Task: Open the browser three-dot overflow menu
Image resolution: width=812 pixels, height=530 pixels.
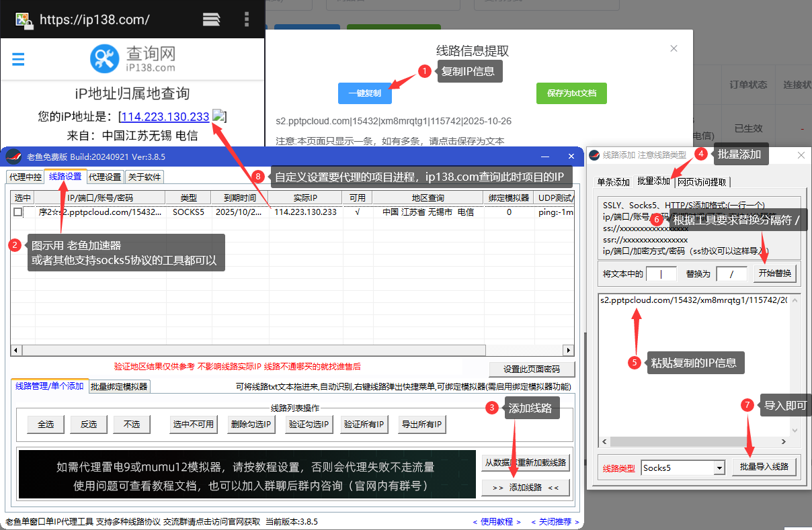Action: tap(247, 19)
